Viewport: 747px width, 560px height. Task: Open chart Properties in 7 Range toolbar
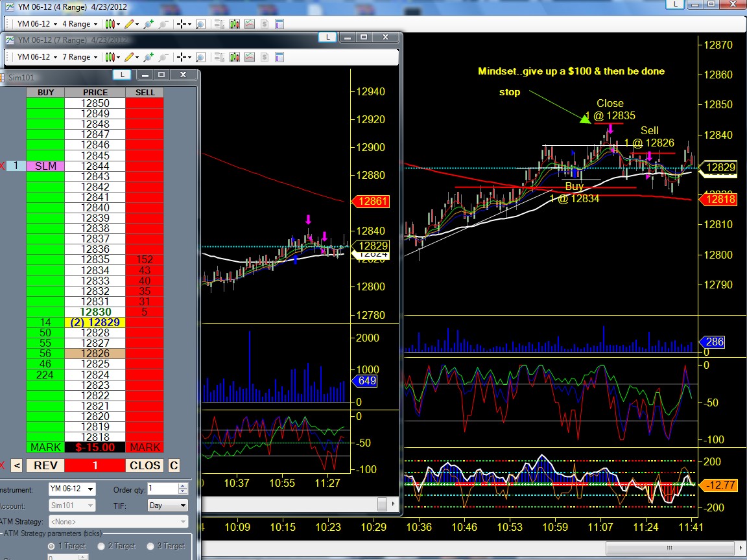(279, 57)
